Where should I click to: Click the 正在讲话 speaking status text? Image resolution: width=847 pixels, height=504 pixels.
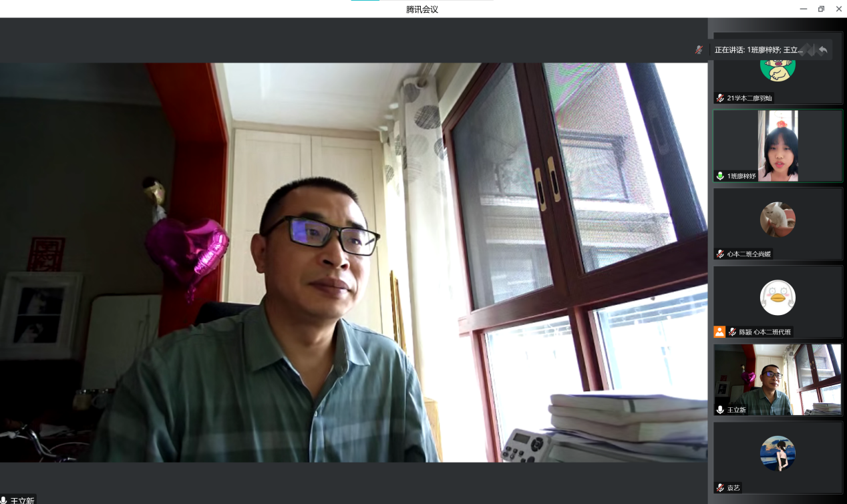(x=758, y=50)
